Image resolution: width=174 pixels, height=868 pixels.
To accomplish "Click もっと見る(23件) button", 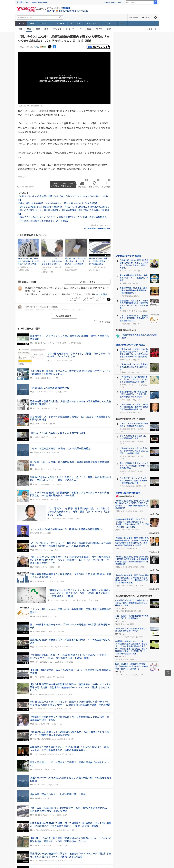I will [x=64, y=316].
